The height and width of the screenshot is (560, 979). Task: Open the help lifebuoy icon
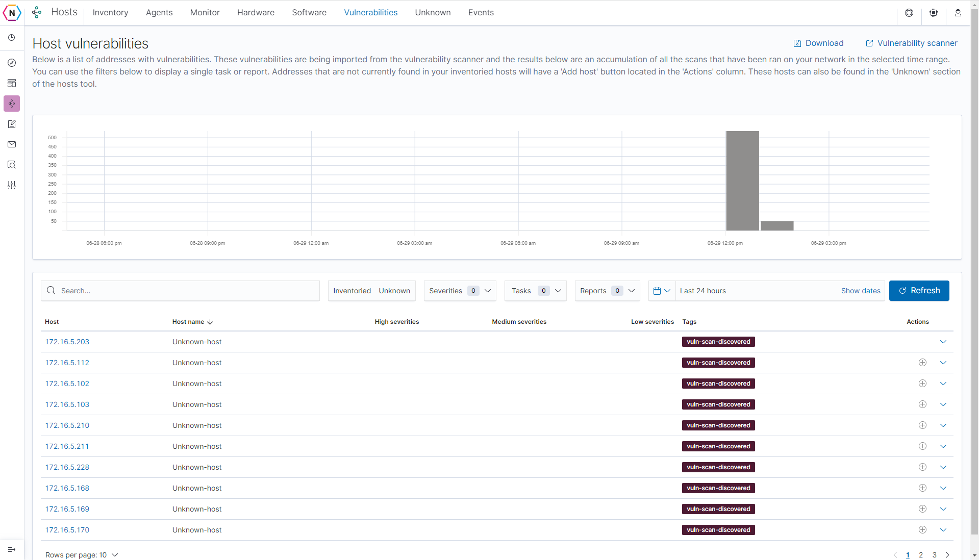[x=909, y=13]
